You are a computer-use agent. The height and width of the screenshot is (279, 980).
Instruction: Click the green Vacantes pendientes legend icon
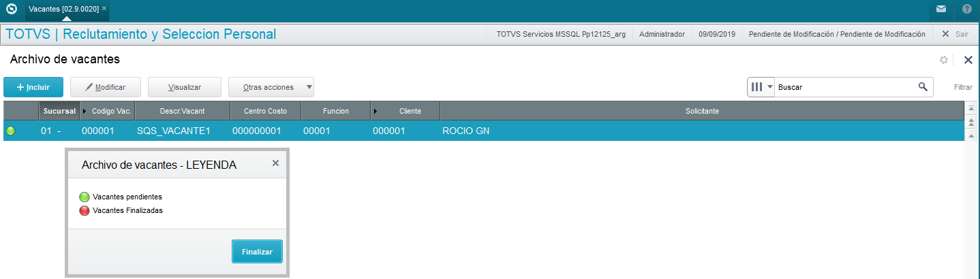click(x=85, y=197)
